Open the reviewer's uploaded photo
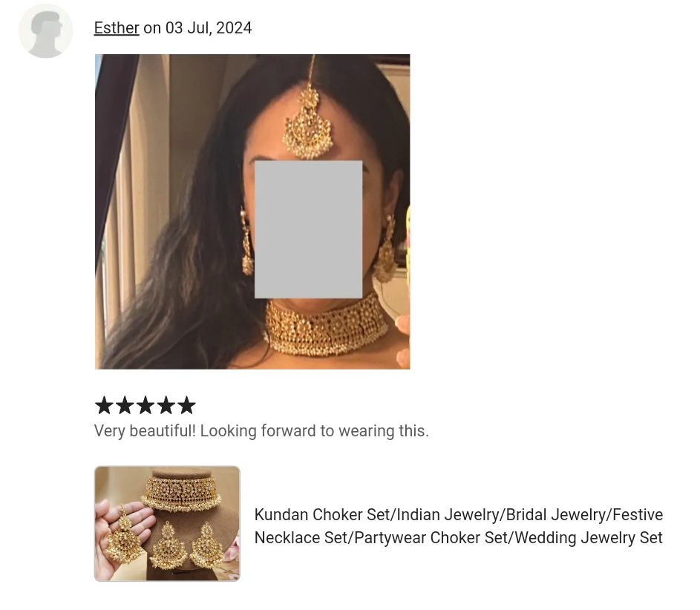Viewport: 700px width, 610px height. coord(252,211)
